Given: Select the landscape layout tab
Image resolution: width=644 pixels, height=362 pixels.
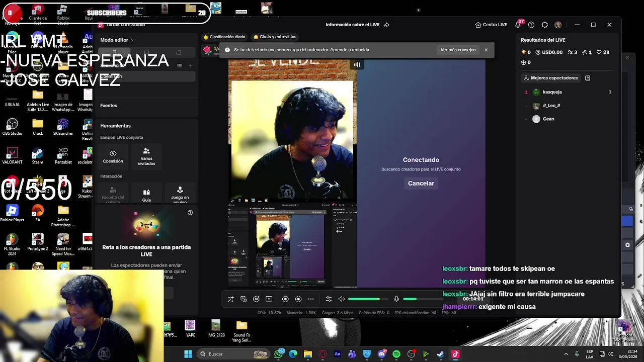Looking at the screenshot, I should click(146, 52).
